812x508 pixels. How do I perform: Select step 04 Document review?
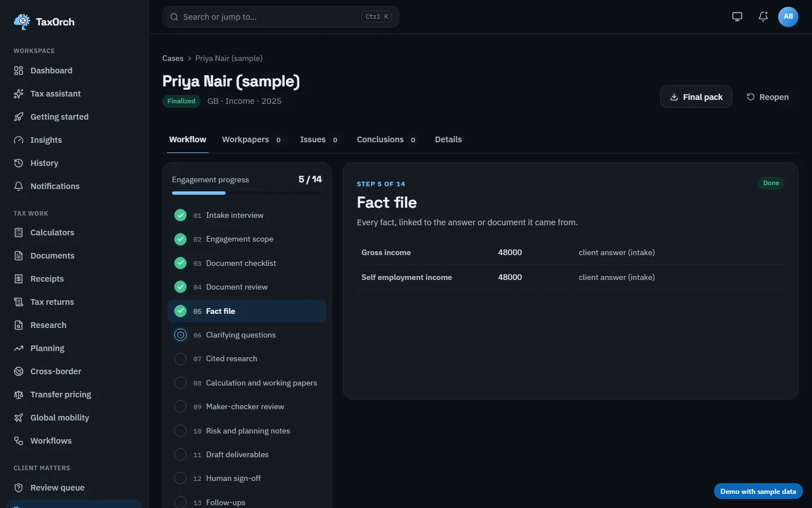(247, 287)
